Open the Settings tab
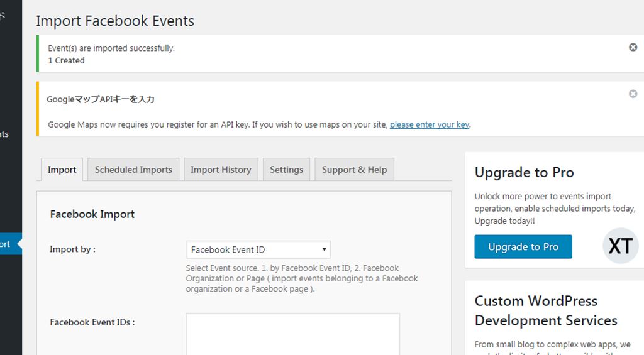The width and height of the screenshot is (644, 355). coord(286,170)
